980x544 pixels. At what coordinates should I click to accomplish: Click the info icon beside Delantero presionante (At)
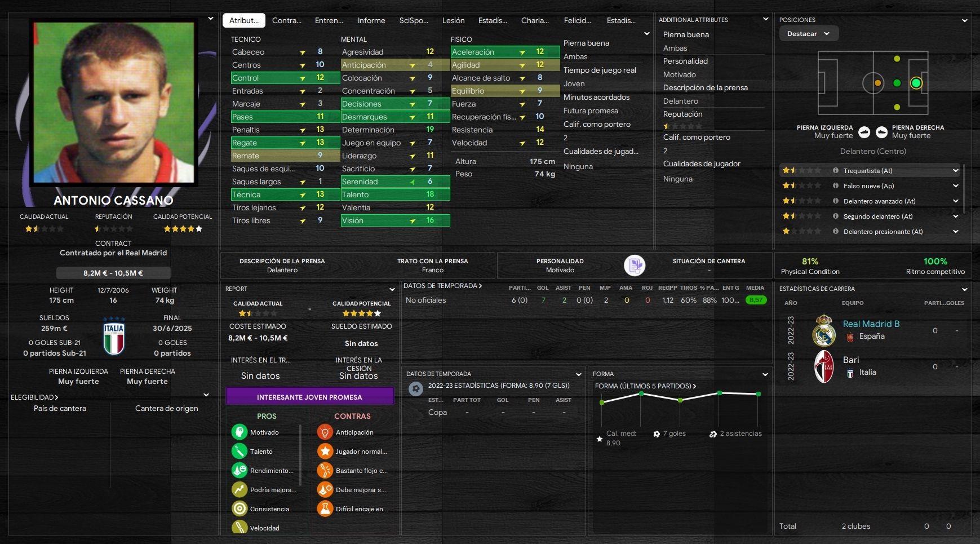point(836,231)
